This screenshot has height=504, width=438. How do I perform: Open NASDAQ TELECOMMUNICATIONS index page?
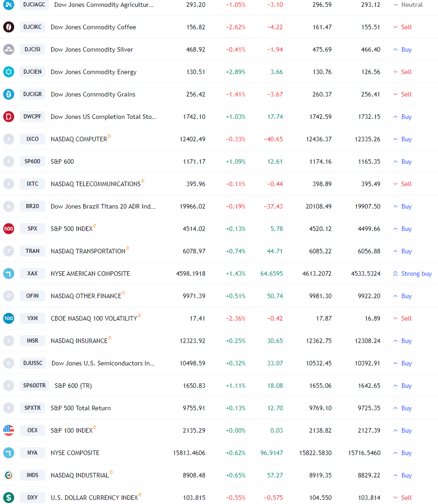tap(96, 184)
